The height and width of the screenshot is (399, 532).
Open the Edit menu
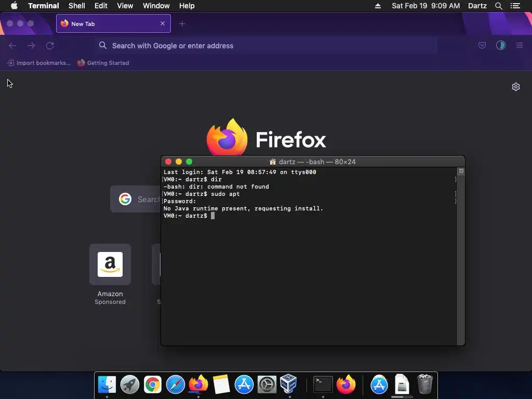coord(101,6)
